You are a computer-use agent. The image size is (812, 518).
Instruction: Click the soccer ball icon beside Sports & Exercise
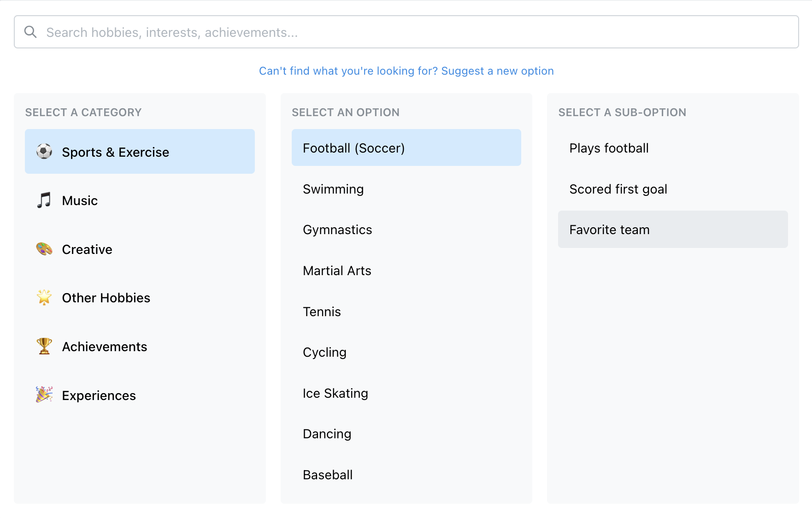click(x=44, y=152)
